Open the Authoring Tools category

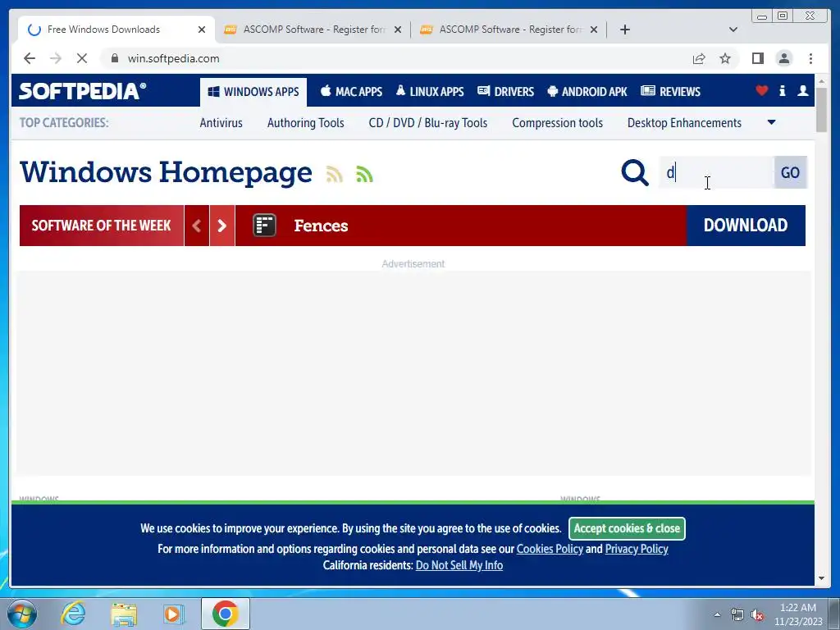(306, 123)
